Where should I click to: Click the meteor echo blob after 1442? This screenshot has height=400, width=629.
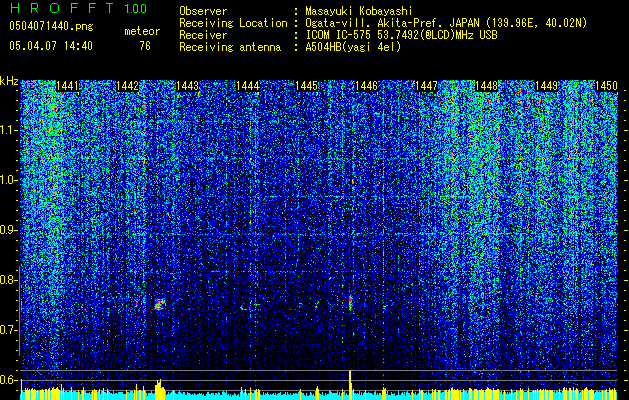(x=160, y=304)
